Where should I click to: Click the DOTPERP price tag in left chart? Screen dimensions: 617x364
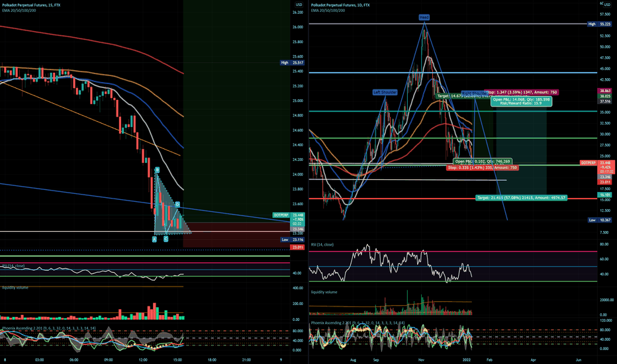pos(281,215)
